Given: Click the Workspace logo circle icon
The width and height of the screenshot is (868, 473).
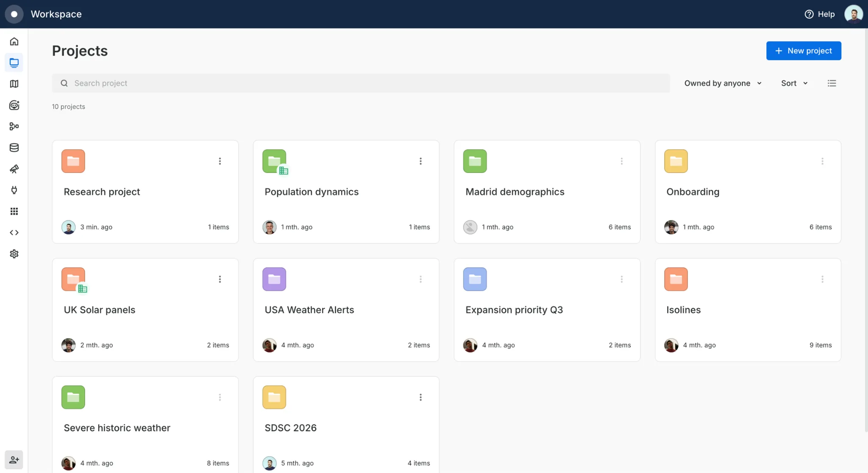Looking at the screenshot, I should coord(14,14).
